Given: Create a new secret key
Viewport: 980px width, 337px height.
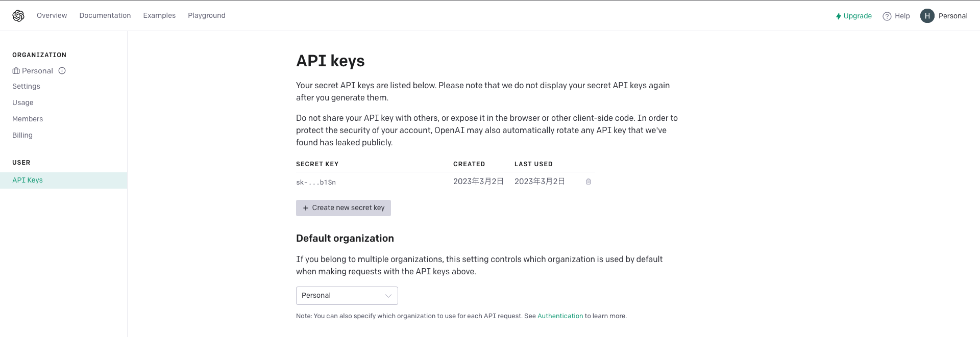Looking at the screenshot, I should (344, 208).
